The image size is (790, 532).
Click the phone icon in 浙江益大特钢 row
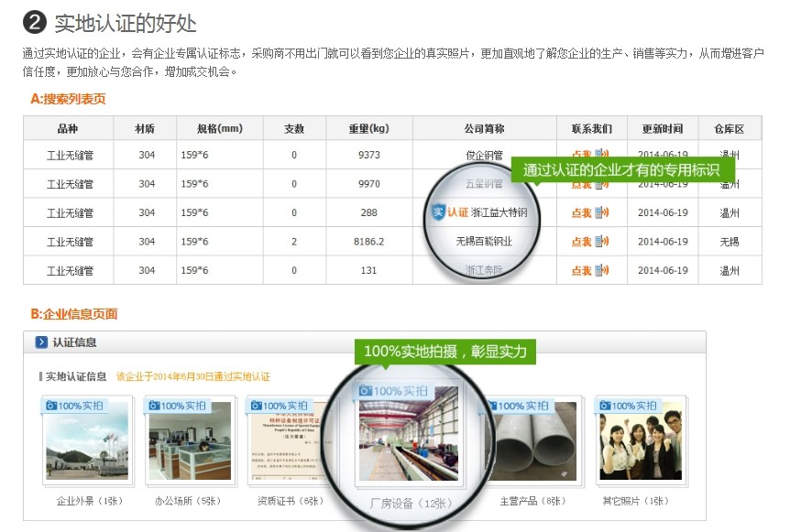click(x=602, y=213)
